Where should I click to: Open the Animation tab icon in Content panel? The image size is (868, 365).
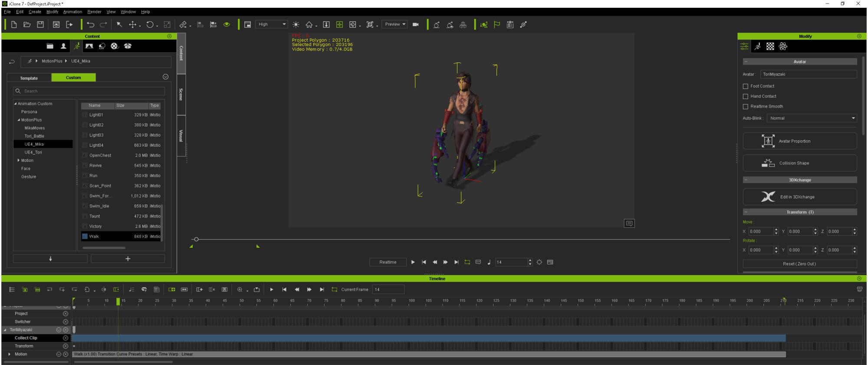click(x=76, y=46)
